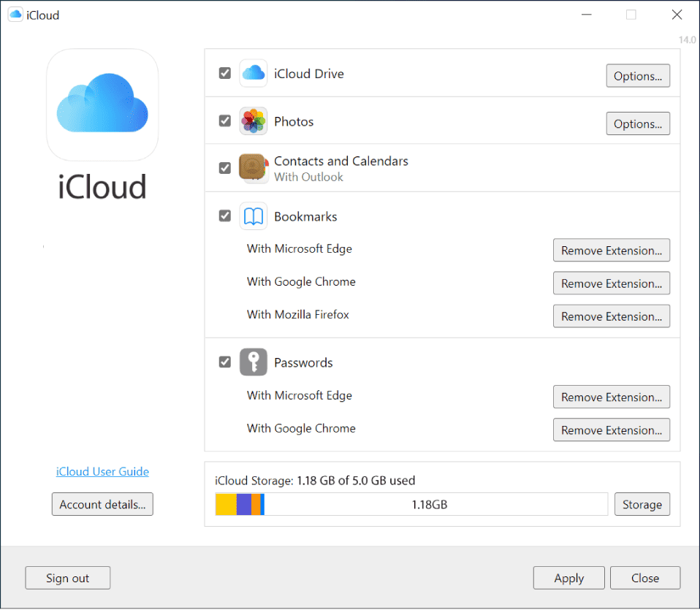The width and height of the screenshot is (700, 610).
Task: Uncheck the Passwords checkbox
Action: click(225, 362)
